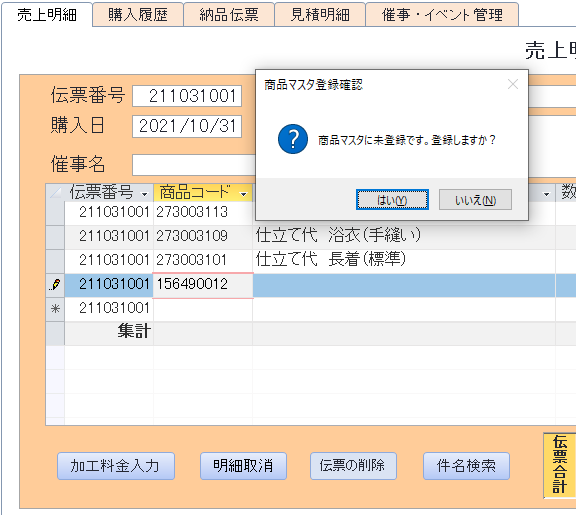Select the row header for code 273003109
Image resolution: width=576 pixels, height=515 pixels.
[x=55, y=237]
